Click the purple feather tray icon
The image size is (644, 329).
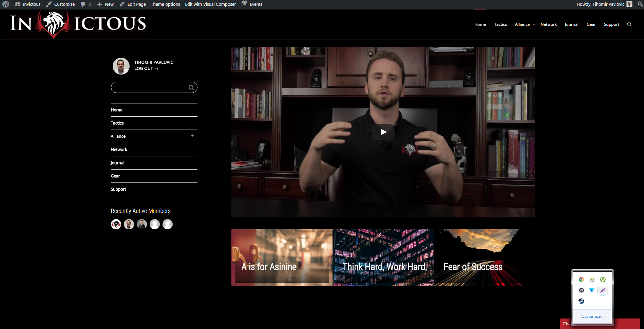pos(603,290)
